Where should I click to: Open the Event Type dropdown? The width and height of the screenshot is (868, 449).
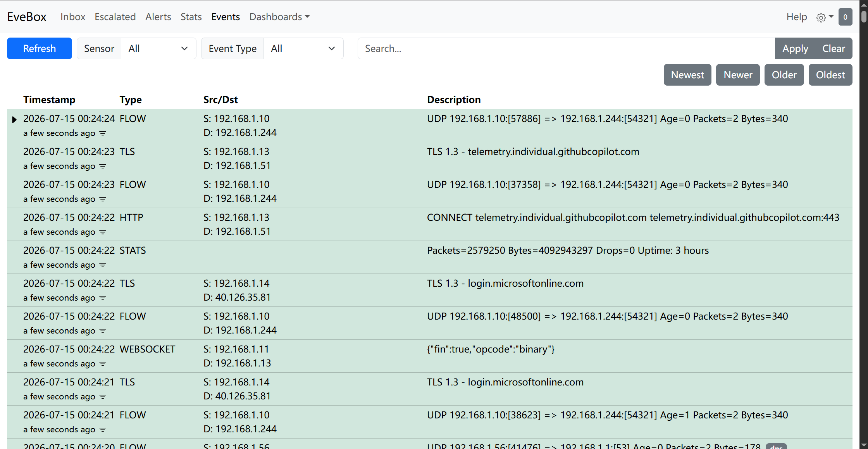point(303,48)
